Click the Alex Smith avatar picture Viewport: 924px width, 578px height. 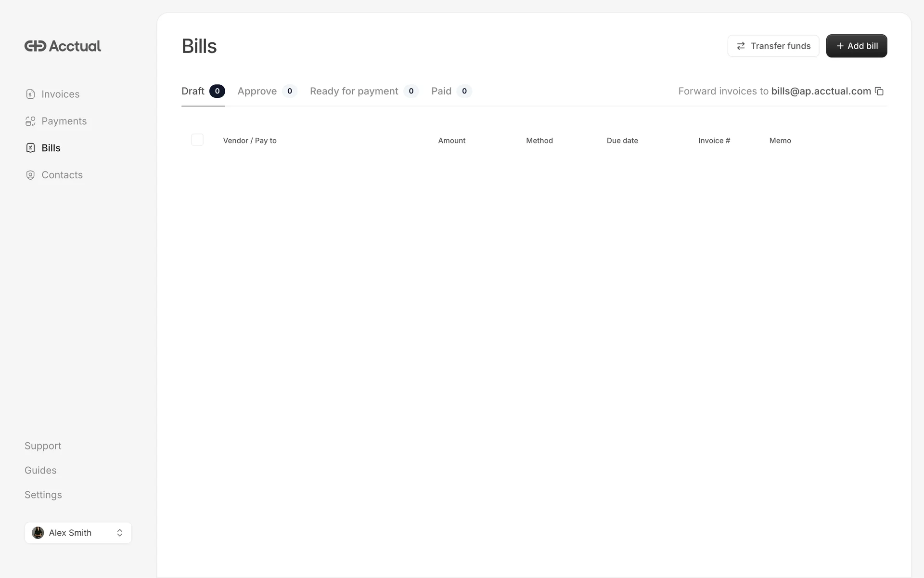tap(38, 533)
